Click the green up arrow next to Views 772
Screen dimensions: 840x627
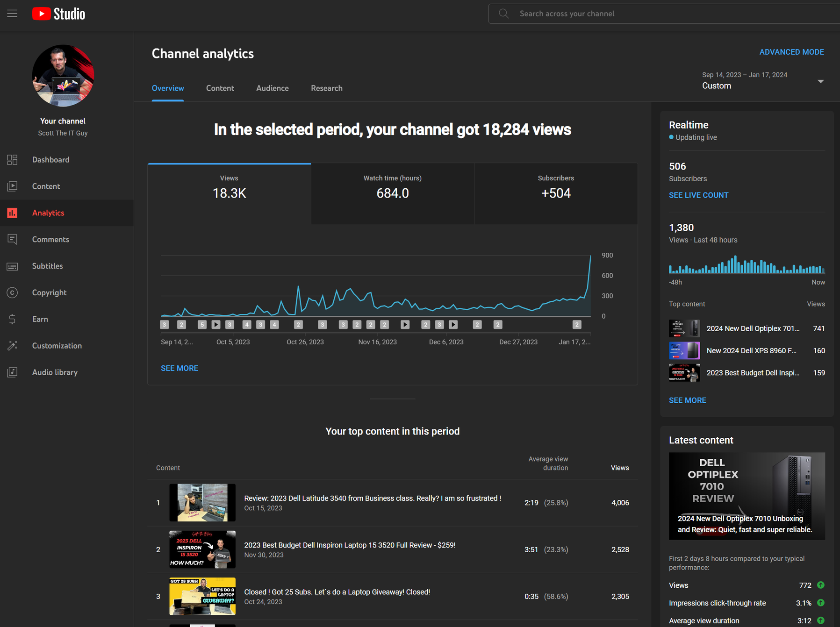[x=820, y=585]
